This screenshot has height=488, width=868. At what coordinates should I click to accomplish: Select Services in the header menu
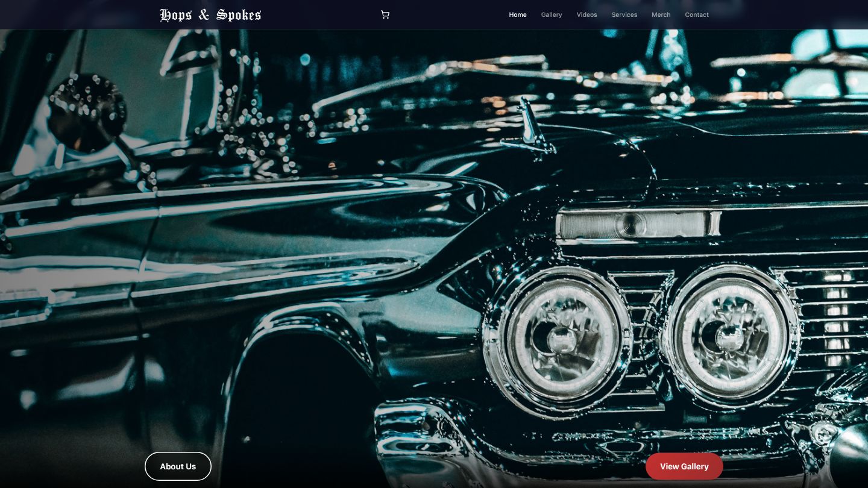[x=624, y=14]
